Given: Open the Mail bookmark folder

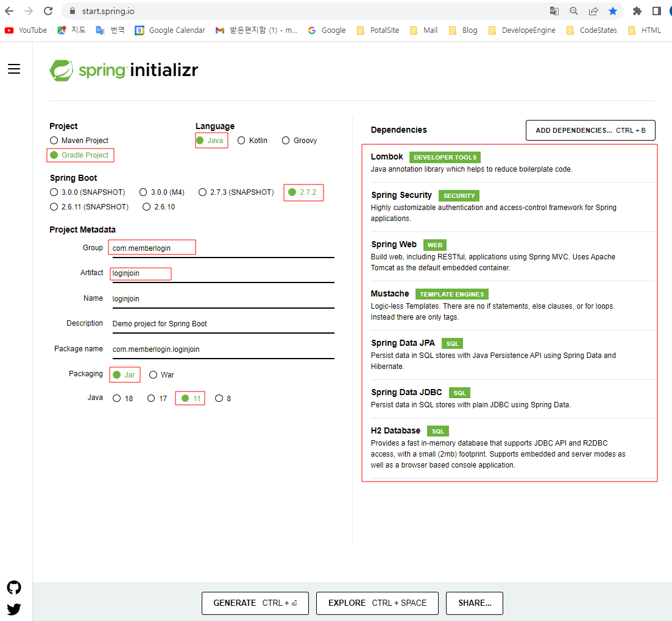Looking at the screenshot, I should pos(423,30).
